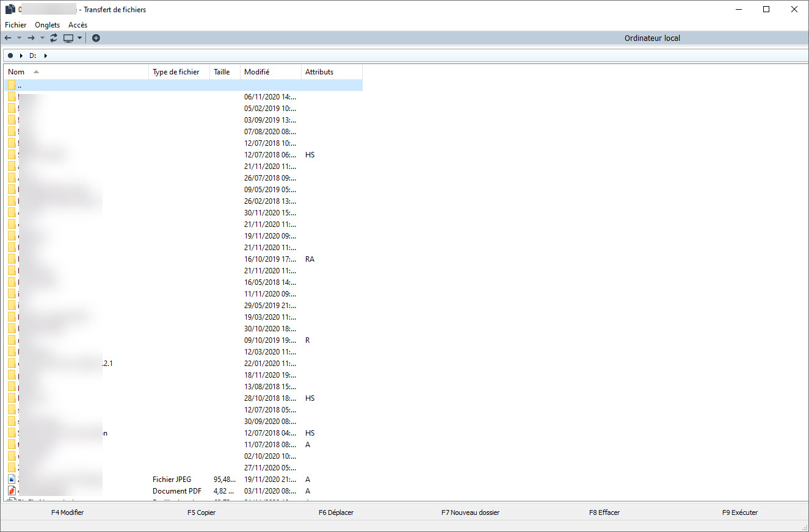Click the plus icon to add tab
Viewport: 809px width, 532px height.
[x=96, y=38]
